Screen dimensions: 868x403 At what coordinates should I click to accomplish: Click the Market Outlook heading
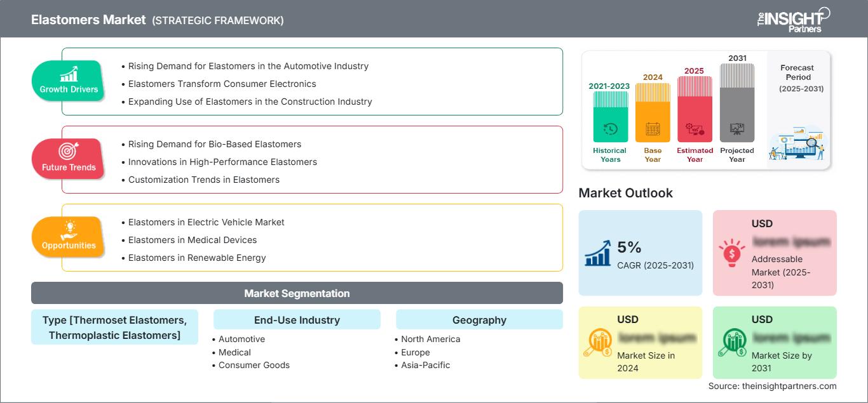[626, 193]
